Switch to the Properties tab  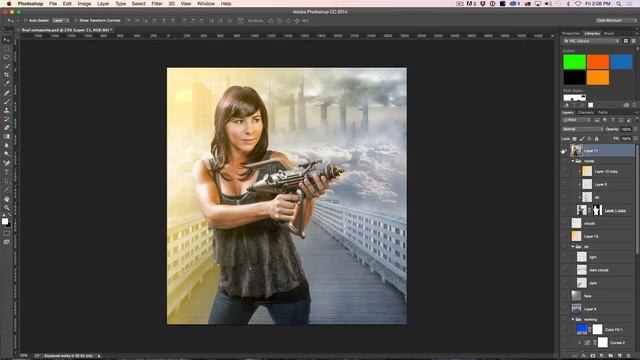[571, 33]
